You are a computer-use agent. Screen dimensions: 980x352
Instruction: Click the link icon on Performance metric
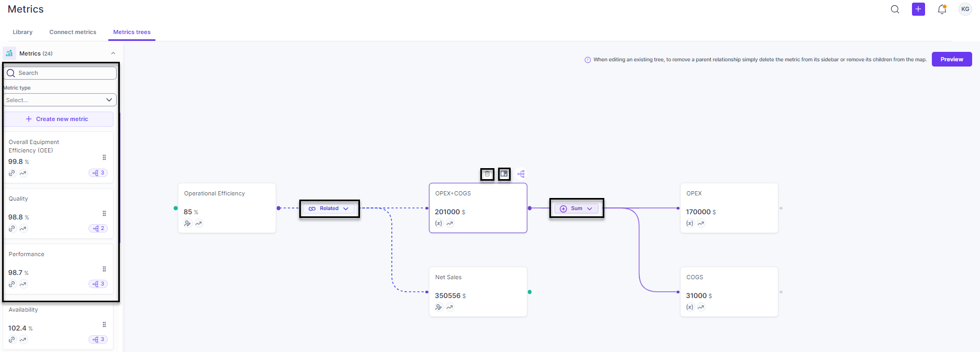pyautogui.click(x=12, y=284)
